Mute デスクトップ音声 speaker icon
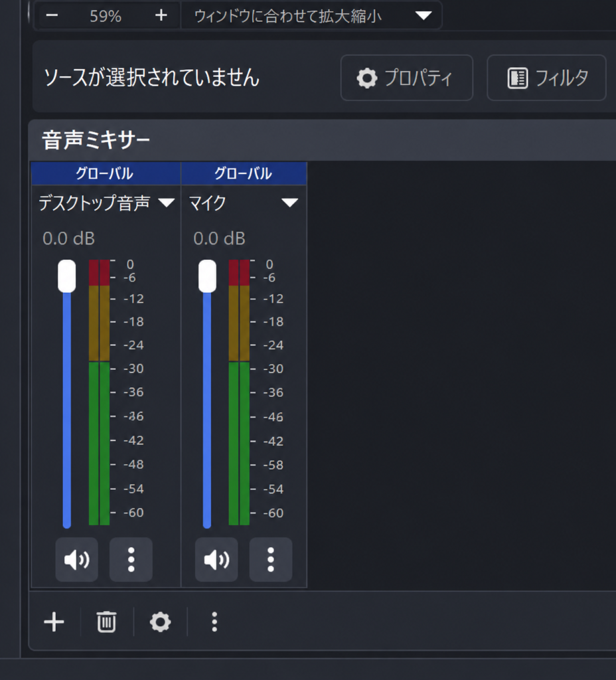The image size is (616, 680). tap(77, 559)
